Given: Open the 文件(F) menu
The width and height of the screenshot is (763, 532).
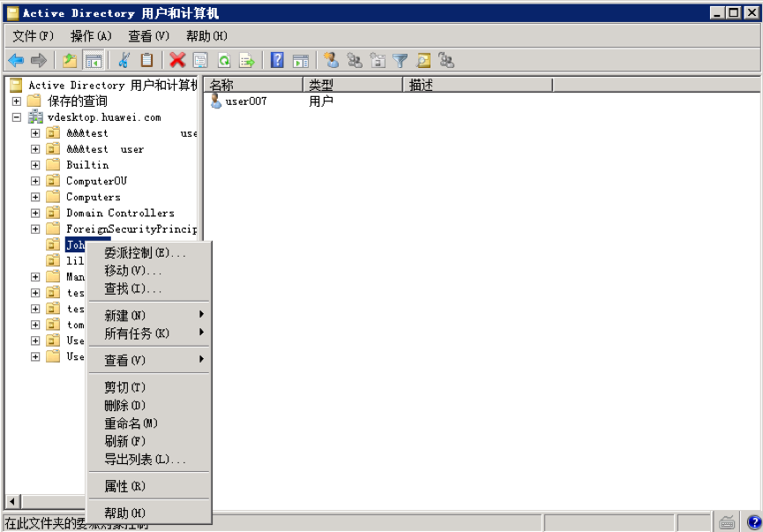Looking at the screenshot, I should click(x=33, y=36).
